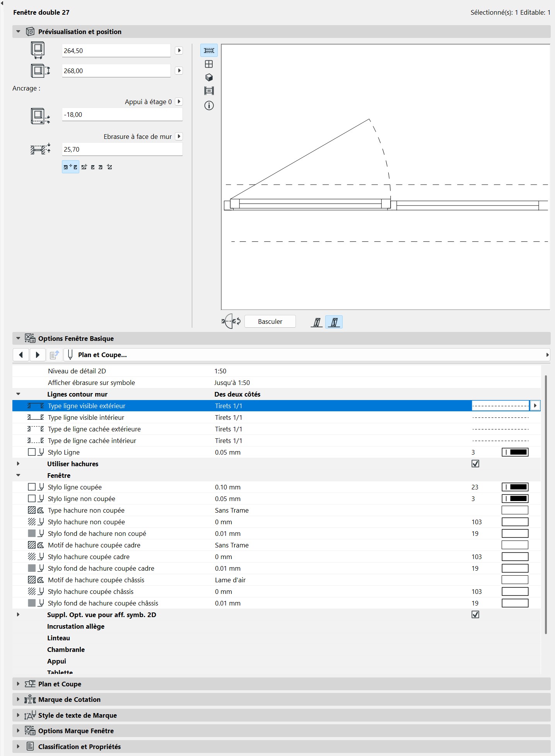555x756 pixels.
Task: Expand Suppl. Opt. vue pour aff. symb. 2D
Action: coord(18,614)
